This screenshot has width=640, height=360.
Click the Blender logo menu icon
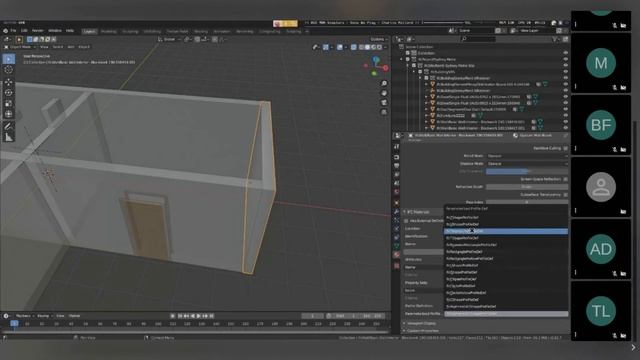(x=5, y=31)
